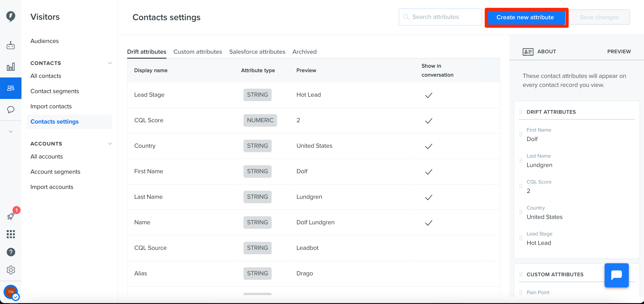Toggle Show in conversation for Lead Stage
644x304 pixels.
(429, 95)
